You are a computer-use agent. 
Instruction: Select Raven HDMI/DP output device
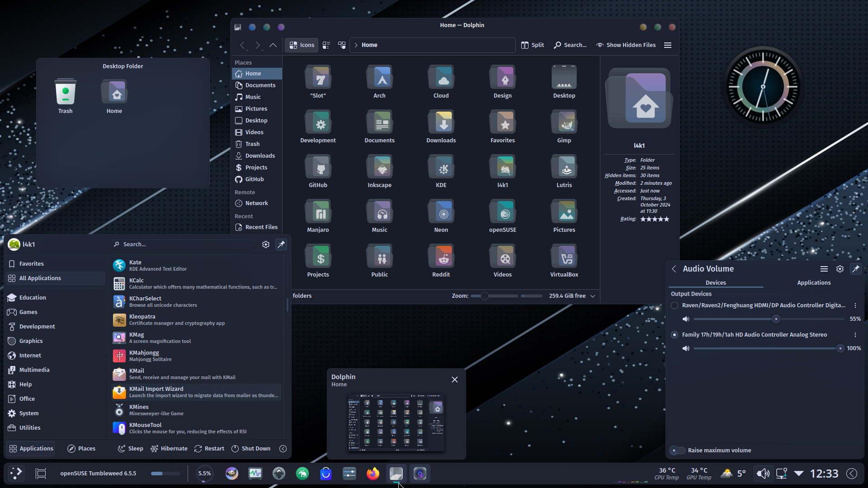click(675, 305)
